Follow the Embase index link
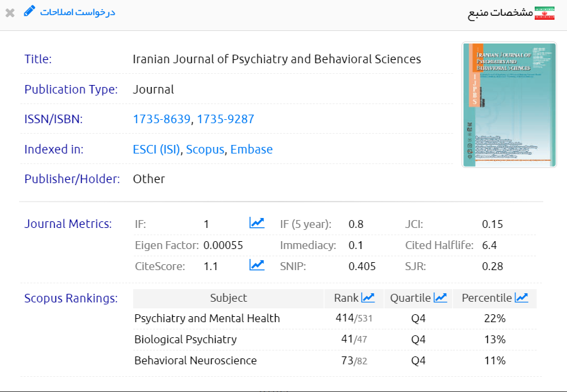The width and height of the screenshot is (567, 392). (251, 150)
